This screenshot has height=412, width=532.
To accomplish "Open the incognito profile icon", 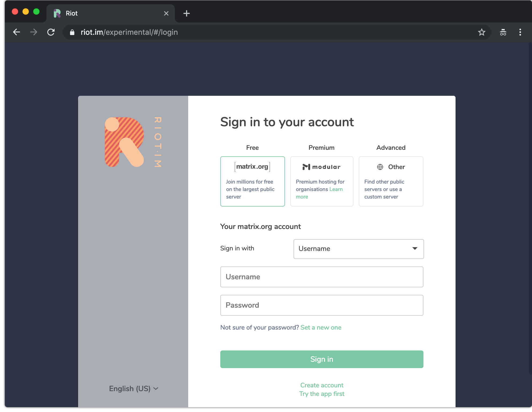I will pyautogui.click(x=503, y=32).
